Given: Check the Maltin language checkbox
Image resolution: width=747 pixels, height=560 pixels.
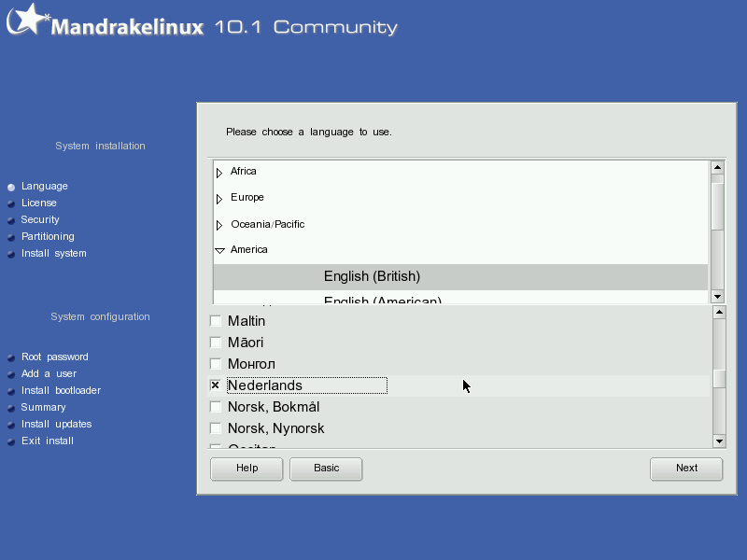Looking at the screenshot, I should [x=216, y=321].
